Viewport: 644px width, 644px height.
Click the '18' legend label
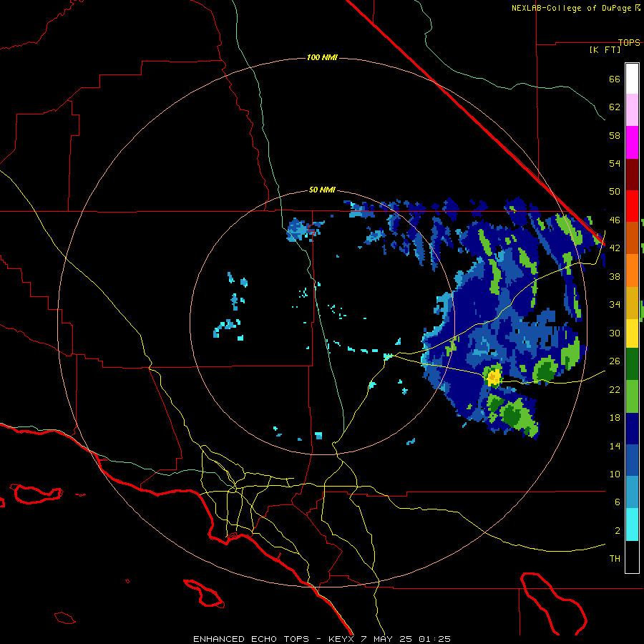(615, 417)
